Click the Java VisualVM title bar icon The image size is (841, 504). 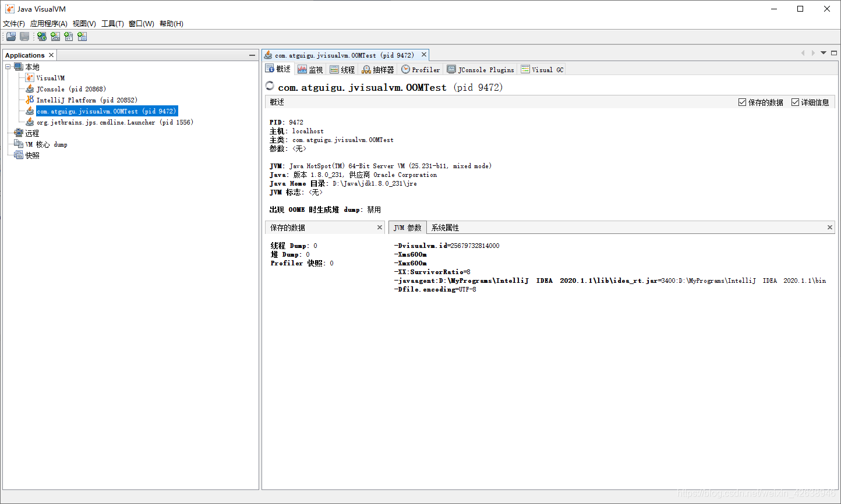[x=10, y=9]
